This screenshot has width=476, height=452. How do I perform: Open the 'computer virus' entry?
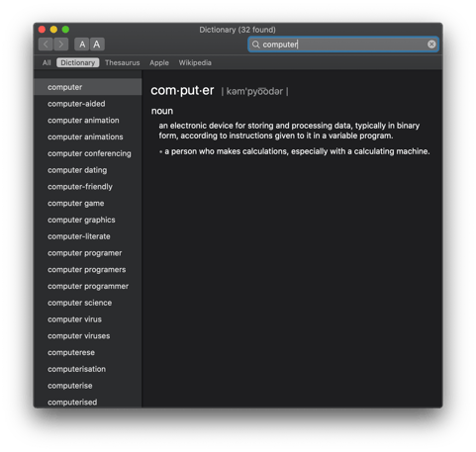coord(88,319)
